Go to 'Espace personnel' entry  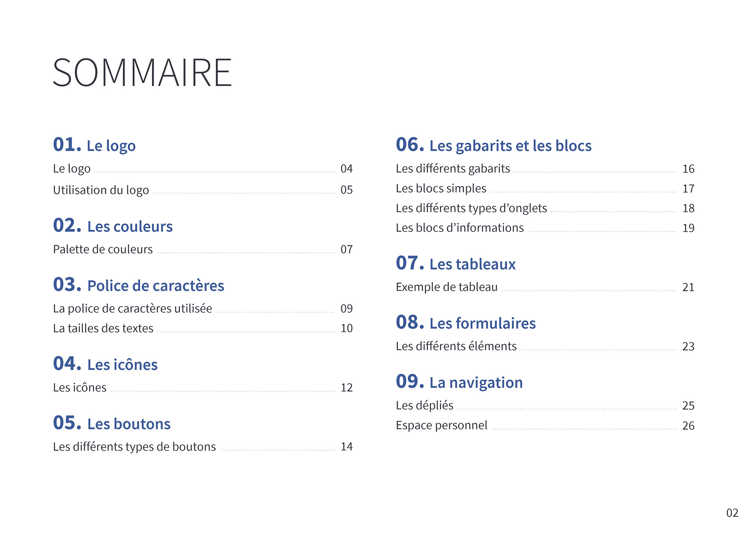click(x=441, y=425)
